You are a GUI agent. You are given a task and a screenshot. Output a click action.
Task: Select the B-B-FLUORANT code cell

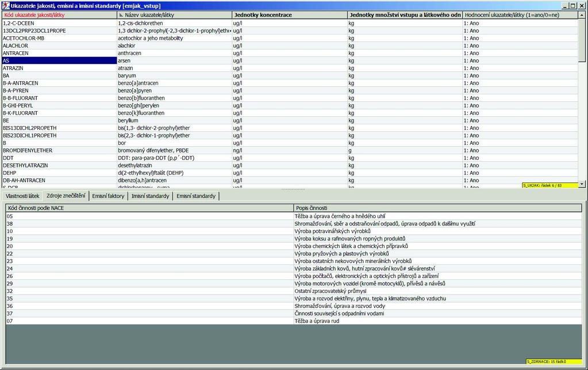tap(59, 98)
